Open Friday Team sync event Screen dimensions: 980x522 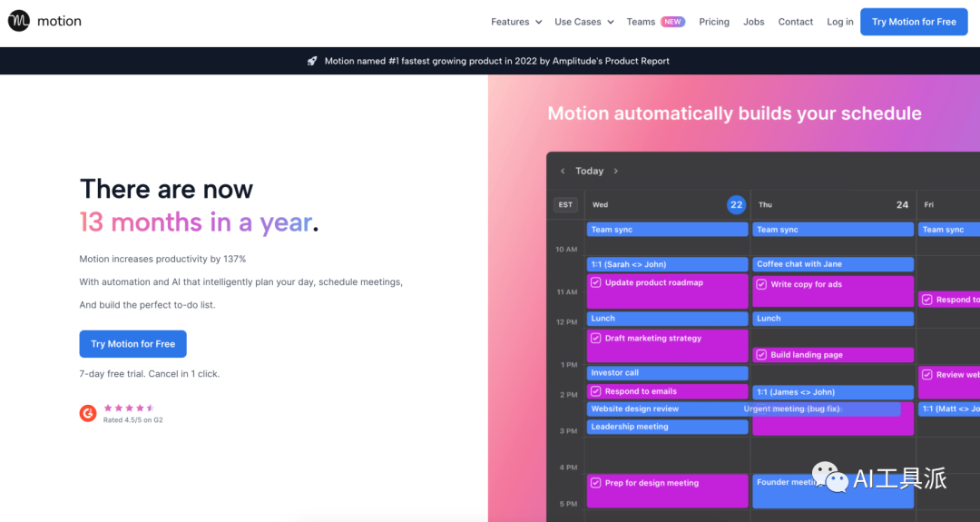tap(949, 230)
